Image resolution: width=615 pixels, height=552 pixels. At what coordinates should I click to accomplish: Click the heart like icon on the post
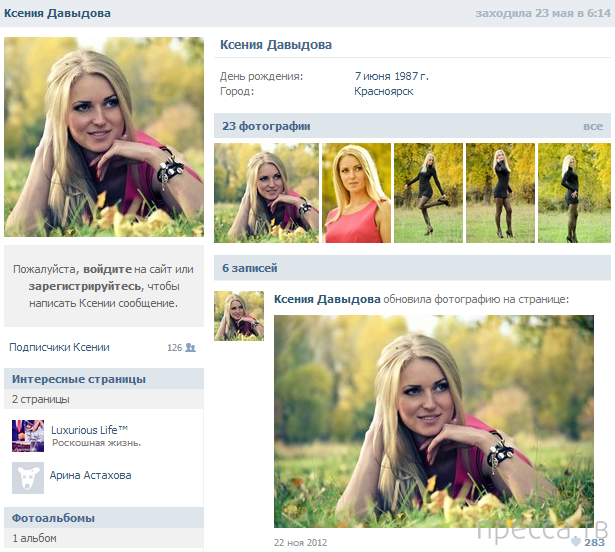[x=576, y=541]
